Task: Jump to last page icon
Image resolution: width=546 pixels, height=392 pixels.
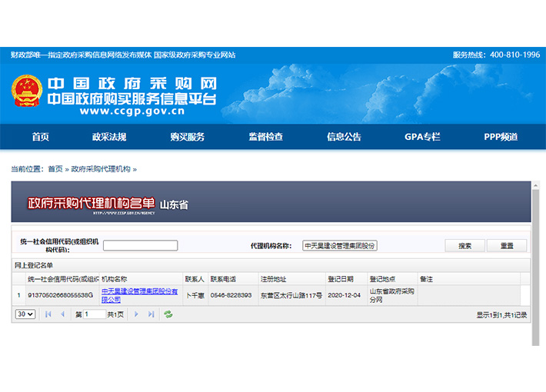Action: coord(151,314)
